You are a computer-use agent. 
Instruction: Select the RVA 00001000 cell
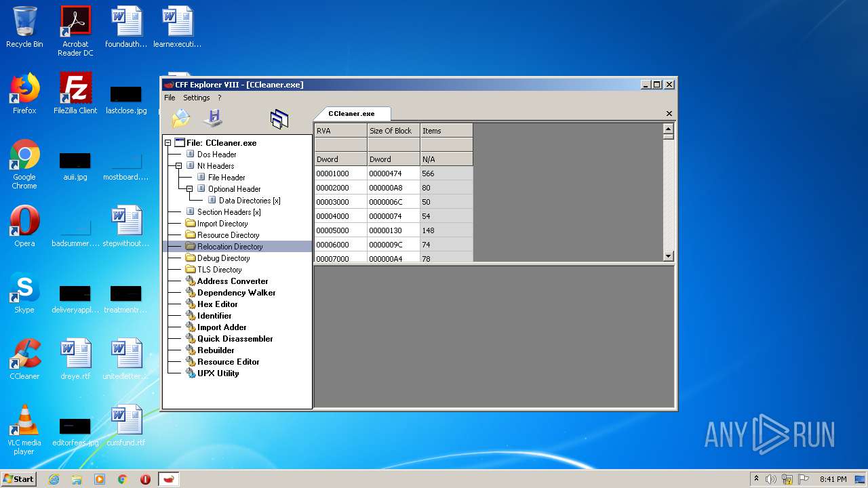coord(340,174)
